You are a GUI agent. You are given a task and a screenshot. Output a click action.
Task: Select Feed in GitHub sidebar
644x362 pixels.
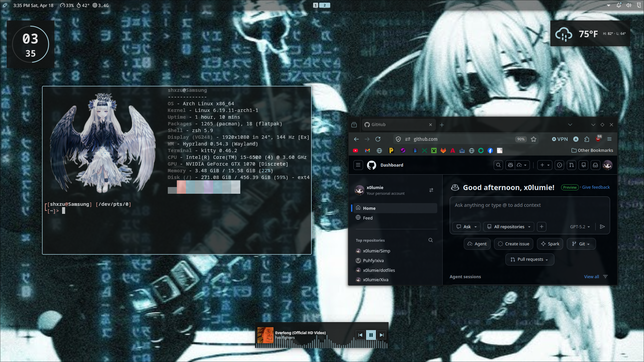tap(395, 218)
